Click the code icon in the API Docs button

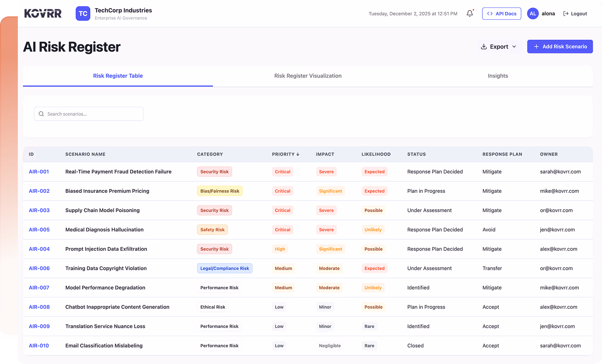point(490,13)
